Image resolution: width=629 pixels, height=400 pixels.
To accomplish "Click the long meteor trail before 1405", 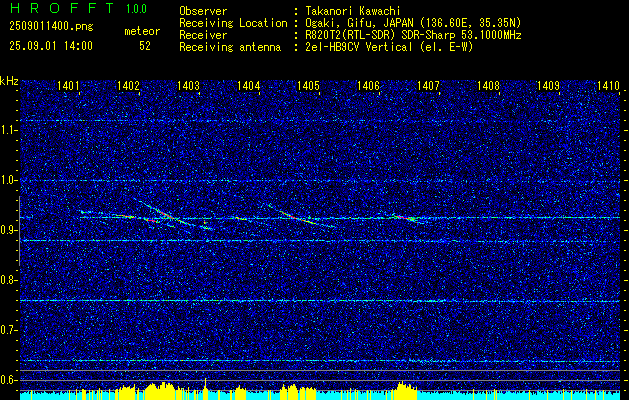I will (301, 217).
